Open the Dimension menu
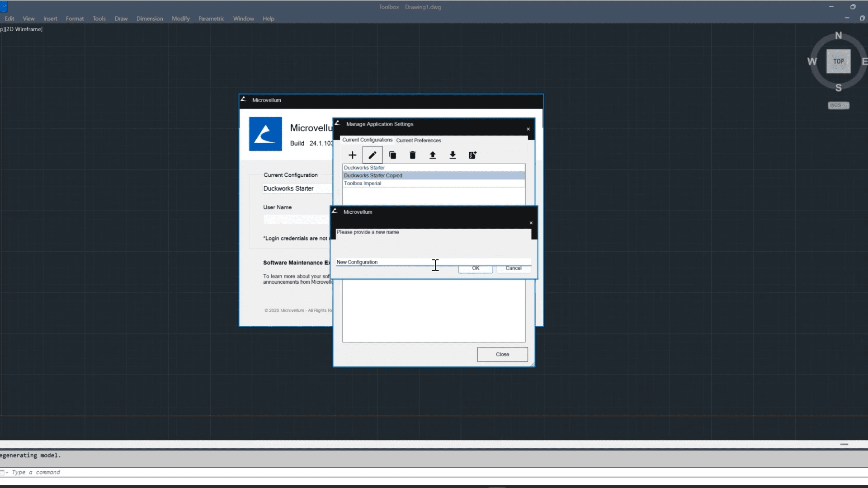This screenshot has width=868, height=488. point(150,19)
